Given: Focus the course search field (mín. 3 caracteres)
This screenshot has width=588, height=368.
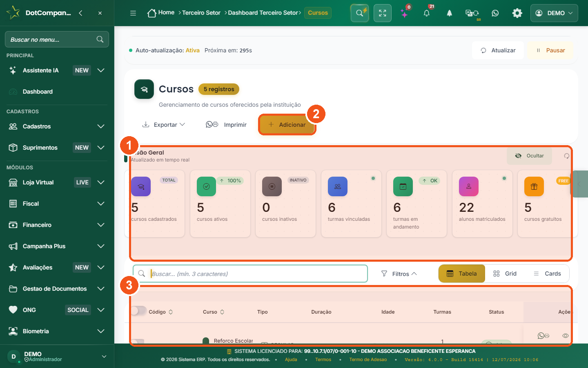Looking at the screenshot, I should coord(250,274).
